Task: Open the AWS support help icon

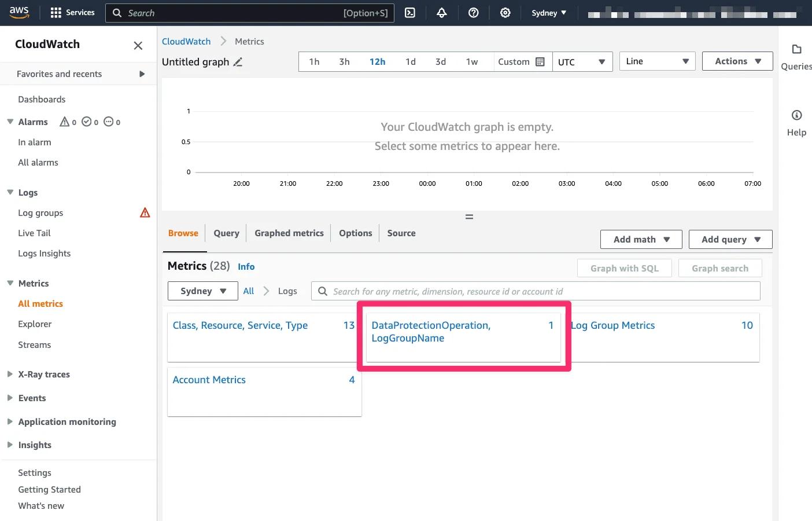Action: (474, 13)
